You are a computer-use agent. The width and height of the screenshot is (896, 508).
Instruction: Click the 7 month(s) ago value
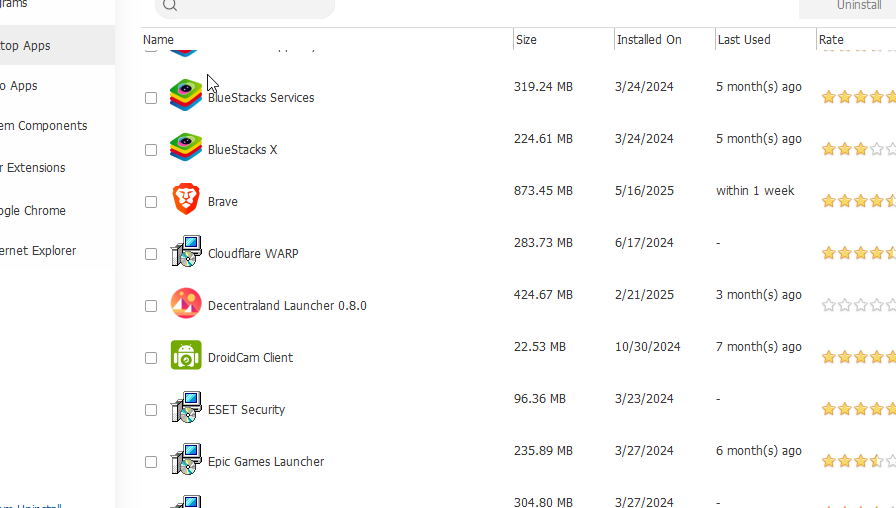(x=759, y=347)
